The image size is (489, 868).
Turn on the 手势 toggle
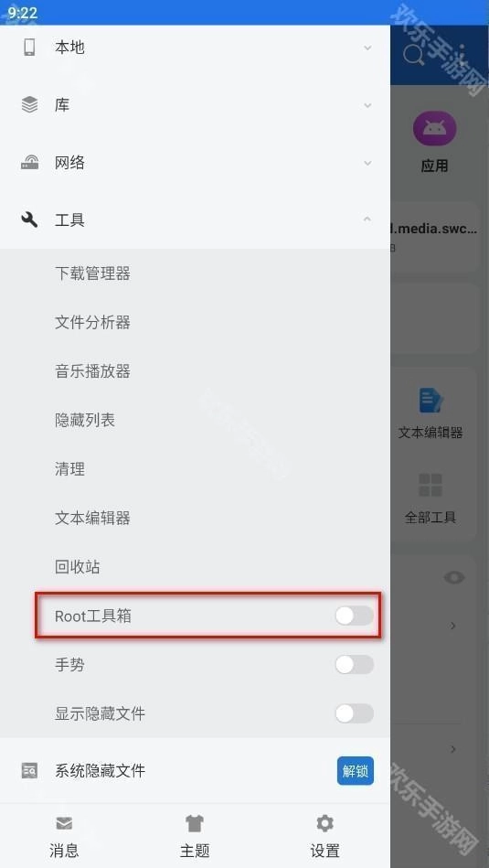coord(354,664)
